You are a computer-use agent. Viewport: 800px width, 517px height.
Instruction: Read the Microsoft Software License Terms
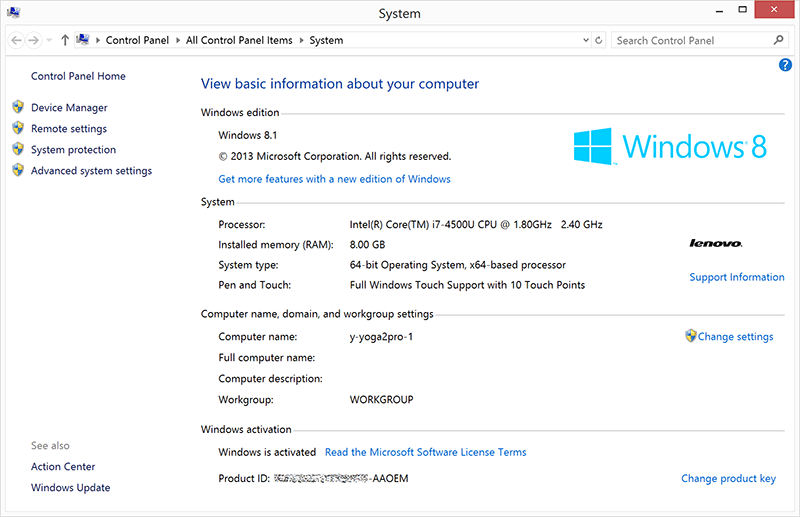tap(426, 452)
